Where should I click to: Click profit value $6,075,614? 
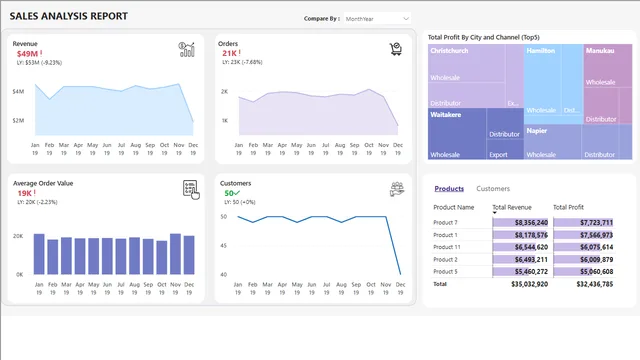[596, 247]
